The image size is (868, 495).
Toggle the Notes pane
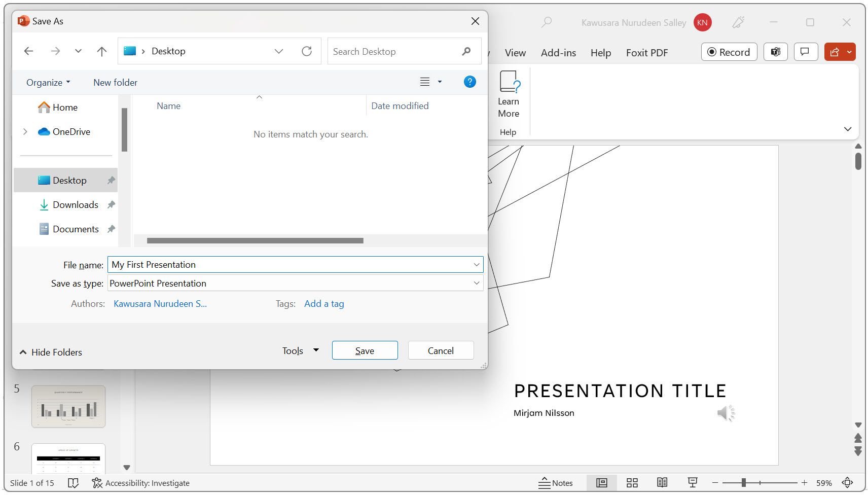click(x=556, y=482)
